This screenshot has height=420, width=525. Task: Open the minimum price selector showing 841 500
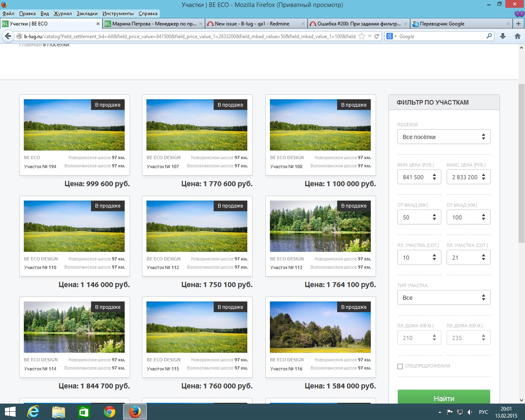419,177
